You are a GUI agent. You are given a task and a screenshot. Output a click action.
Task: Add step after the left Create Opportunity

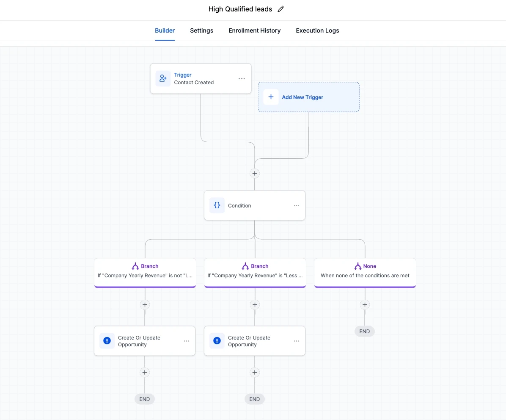[145, 372]
